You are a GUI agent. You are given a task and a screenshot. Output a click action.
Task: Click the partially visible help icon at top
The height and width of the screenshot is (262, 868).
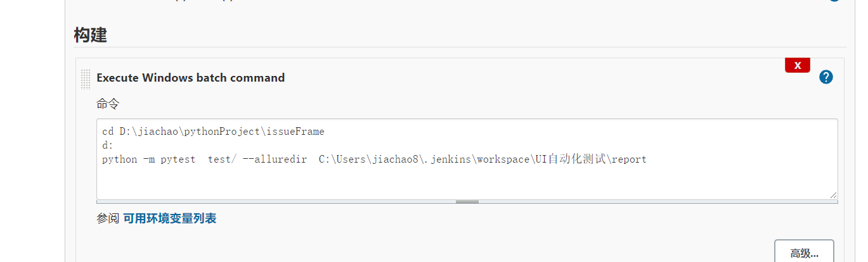pos(834,1)
